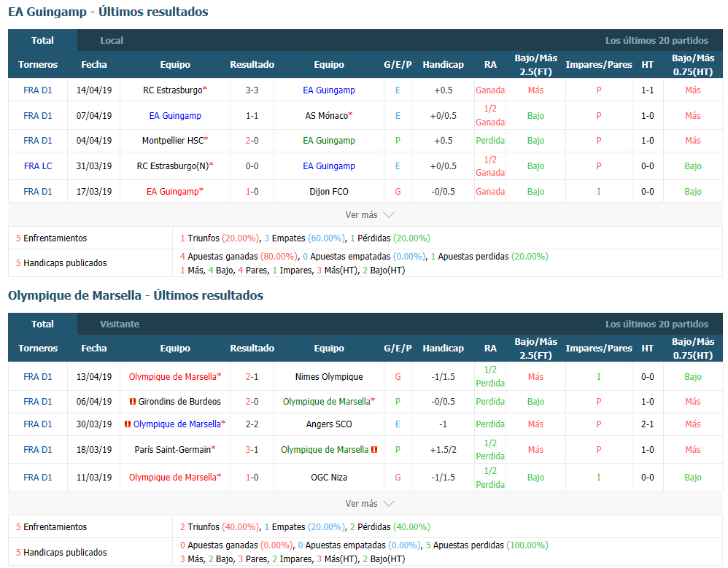The height and width of the screenshot is (568, 728).
Task: Select the Total tab in the Olympique de Marsella table
Action: 42,324
